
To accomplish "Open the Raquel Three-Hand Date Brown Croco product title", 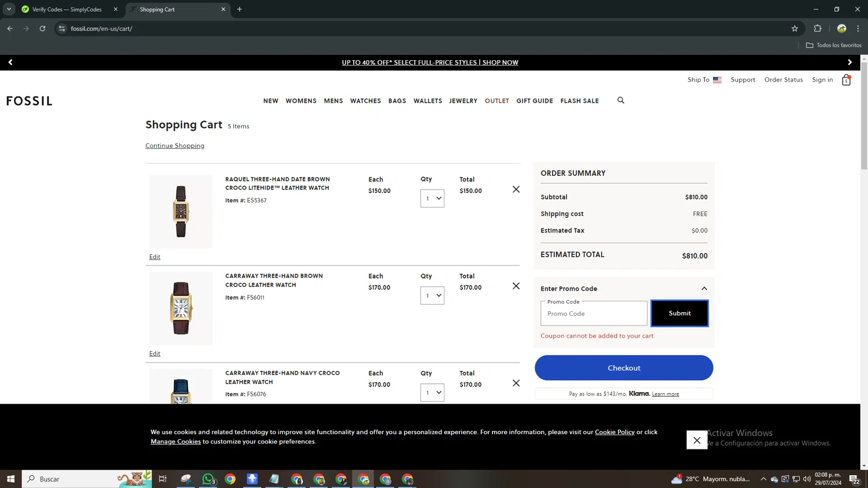I will tap(278, 183).
